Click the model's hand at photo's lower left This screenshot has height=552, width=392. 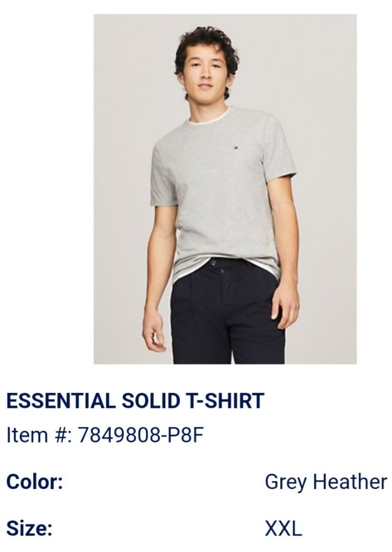tap(153, 329)
